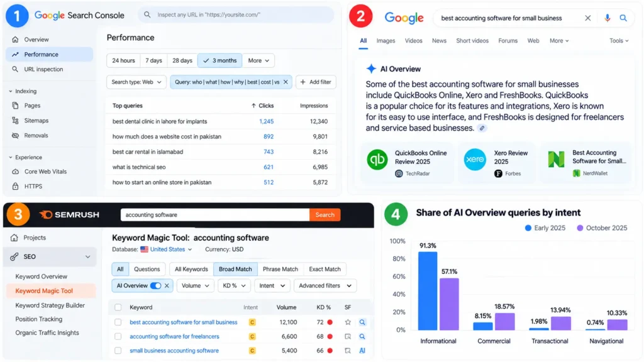
Task: Select the Phrase Match tab
Action: [280, 269]
